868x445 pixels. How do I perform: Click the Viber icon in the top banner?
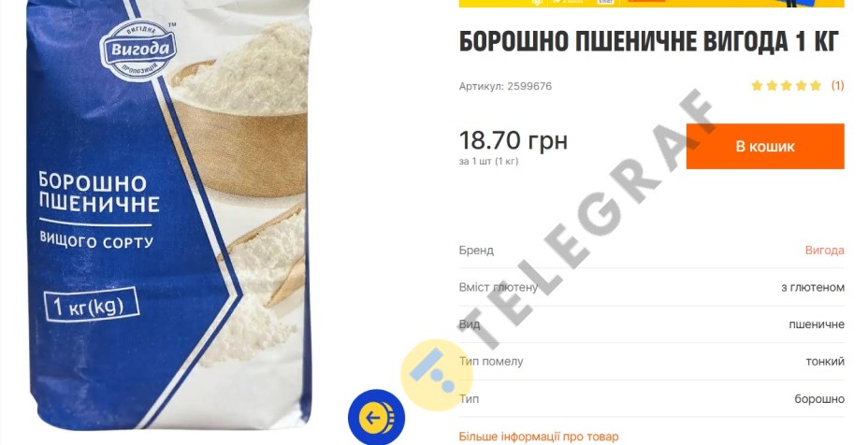[x=605, y=2]
